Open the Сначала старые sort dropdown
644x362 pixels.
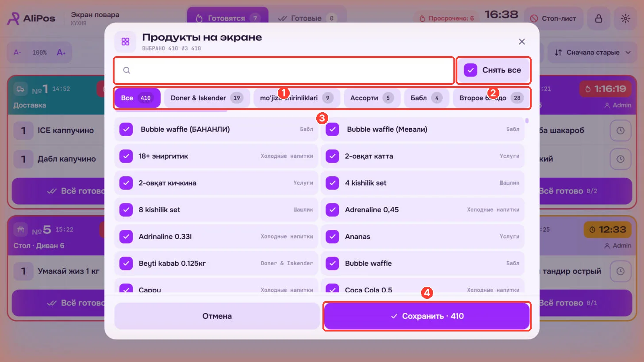pyautogui.click(x=592, y=53)
